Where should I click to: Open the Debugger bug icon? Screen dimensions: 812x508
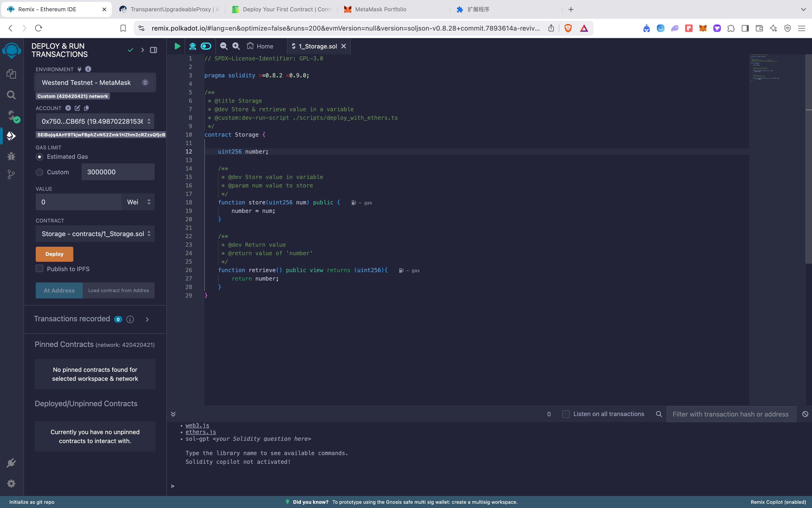[x=11, y=156]
